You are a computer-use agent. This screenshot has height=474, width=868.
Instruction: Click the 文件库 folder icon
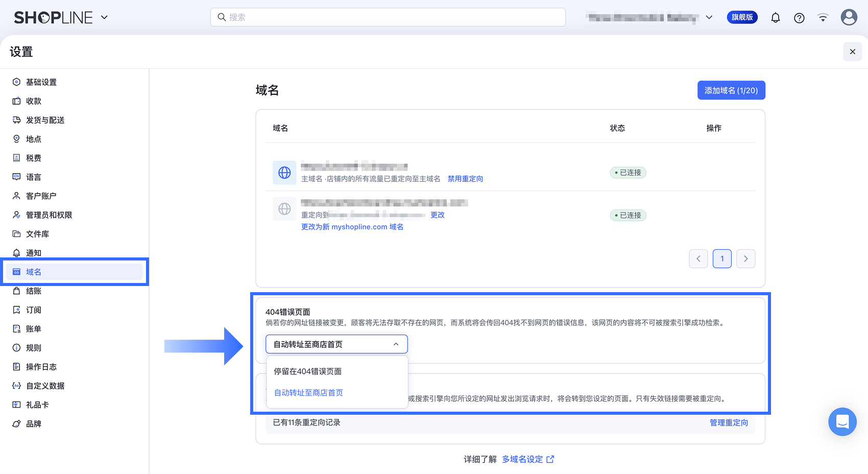(16, 234)
